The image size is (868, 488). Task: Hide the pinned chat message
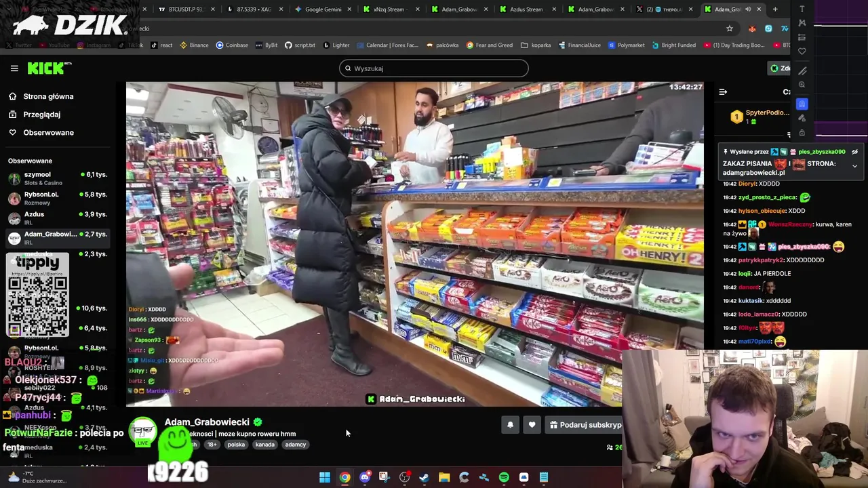point(854,152)
